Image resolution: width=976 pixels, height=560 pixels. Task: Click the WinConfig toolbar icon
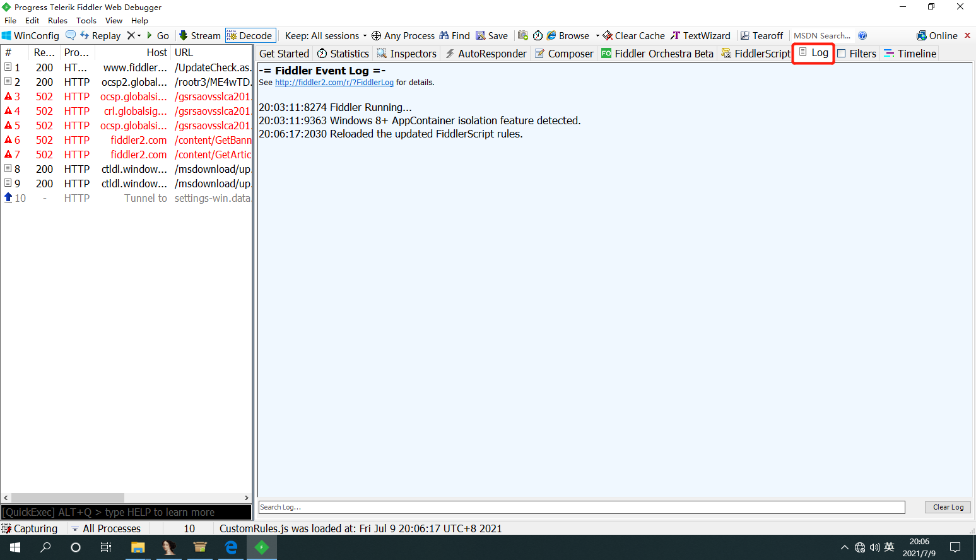pyautogui.click(x=6, y=36)
